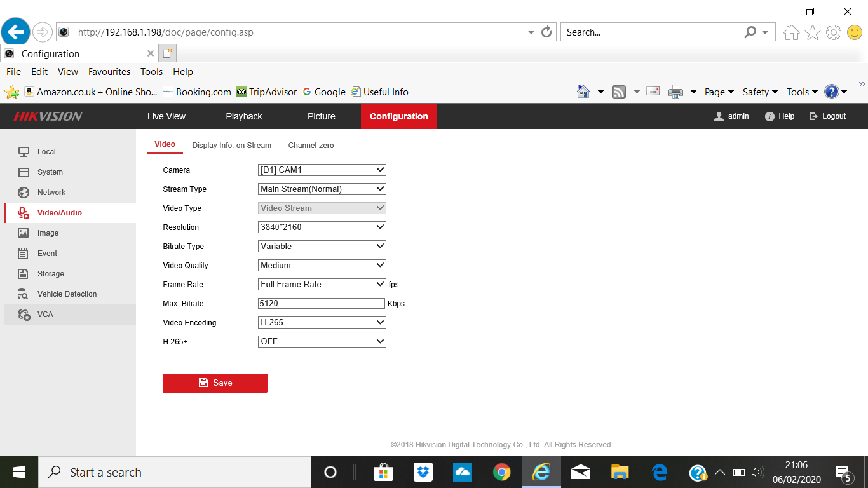Click the Help icon next to admin
Screen dimensions: 868x488
(769, 116)
